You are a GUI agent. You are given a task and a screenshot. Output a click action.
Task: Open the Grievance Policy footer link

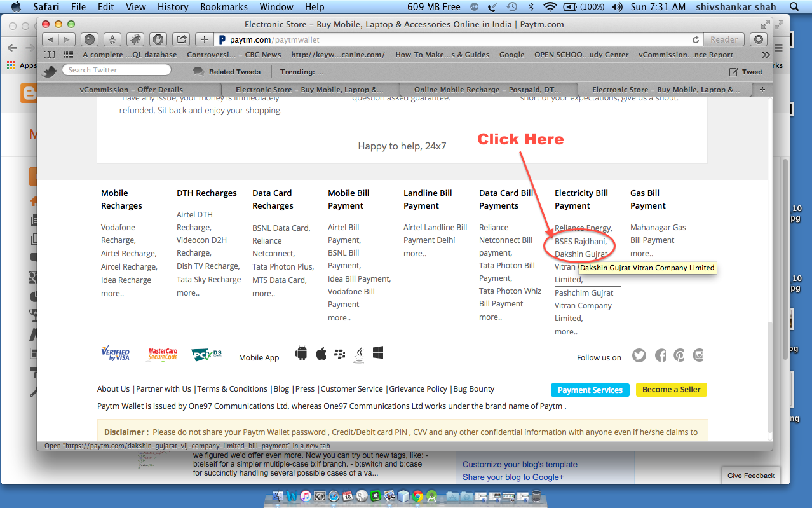[418, 389]
